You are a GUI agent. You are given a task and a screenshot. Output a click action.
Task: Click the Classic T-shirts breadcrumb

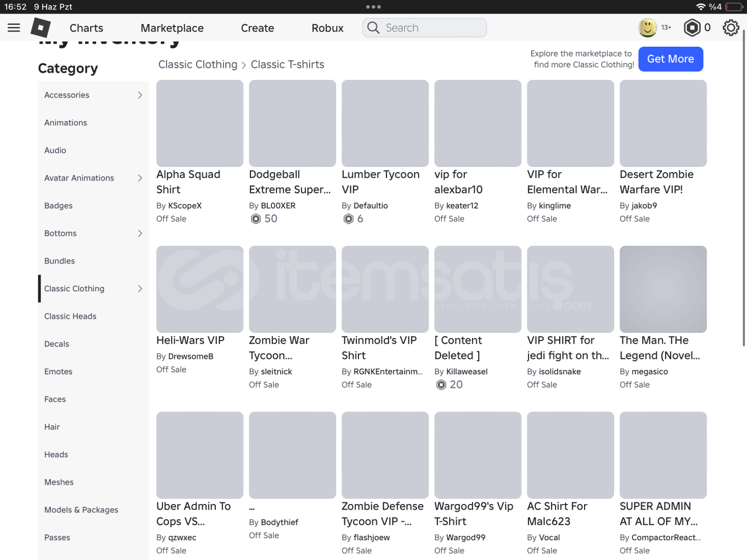coord(287,65)
